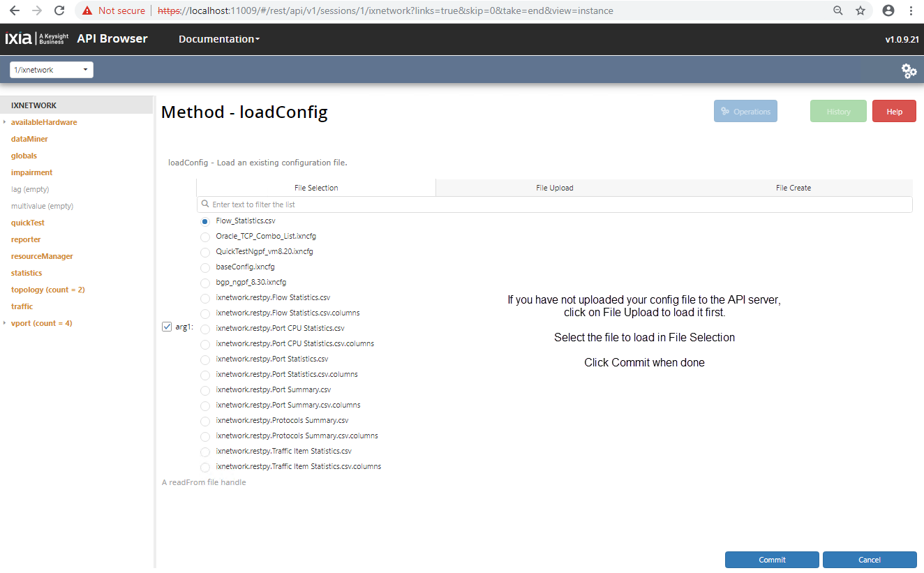Choose bgp_ngpf_8.30.ixncfg radio option
Image resolution: width=924 pixels, height=573 pixels.
click(205, 283)
